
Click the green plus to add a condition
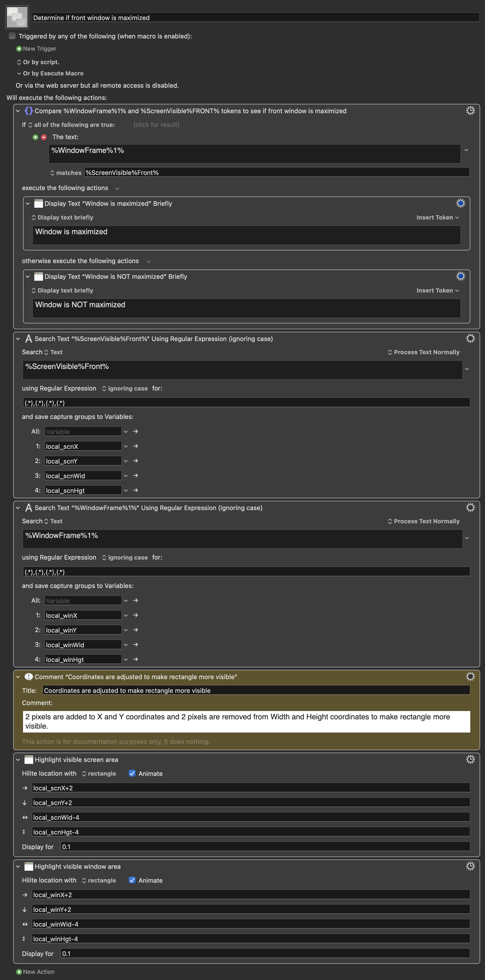tap(35, 137)
